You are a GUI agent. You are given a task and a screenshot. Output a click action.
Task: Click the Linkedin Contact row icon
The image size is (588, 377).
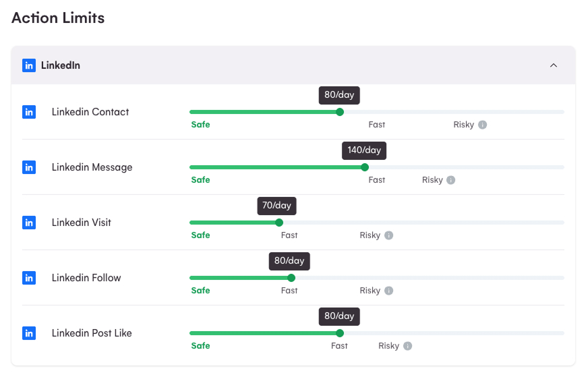pos(29,112)
